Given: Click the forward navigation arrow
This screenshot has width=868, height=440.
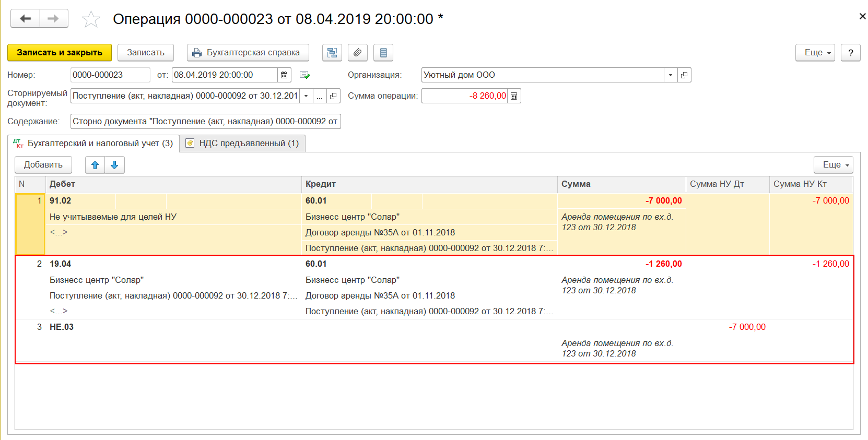Looking at the screenshot, I should 53,19.
